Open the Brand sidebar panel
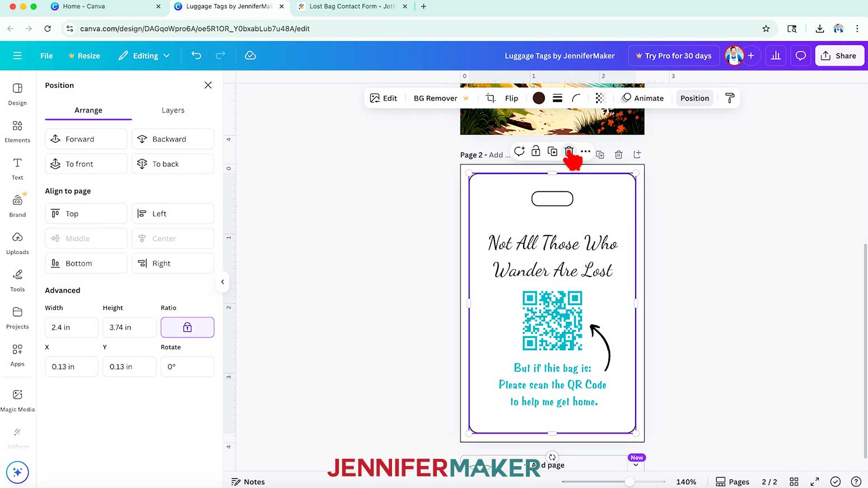868x488 pixels. click(x=17, y=205)
